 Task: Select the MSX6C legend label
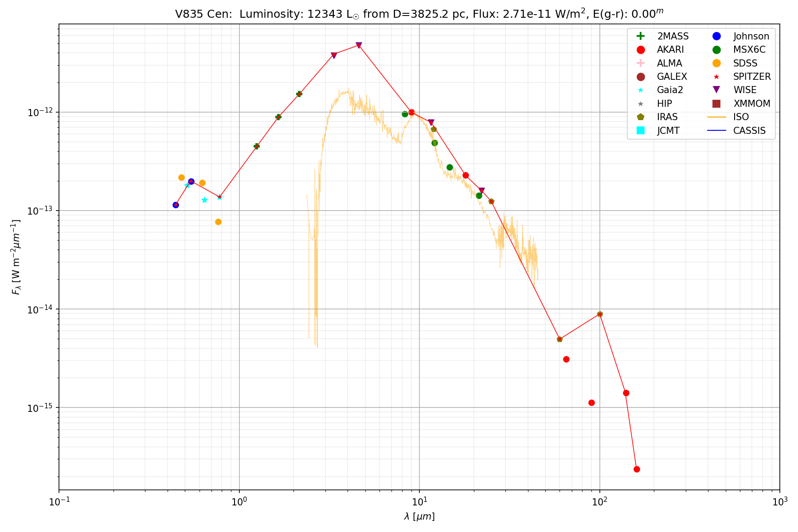tap(749, 50)
